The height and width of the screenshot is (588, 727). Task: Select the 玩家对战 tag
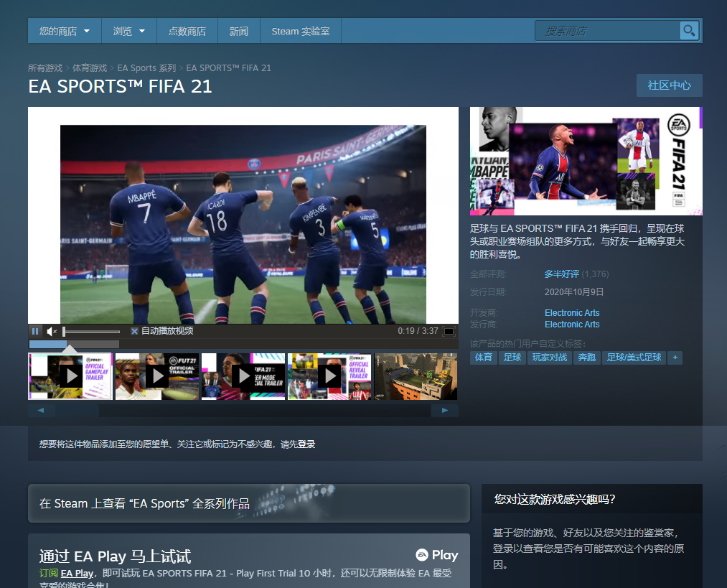[x=550, y=358]
